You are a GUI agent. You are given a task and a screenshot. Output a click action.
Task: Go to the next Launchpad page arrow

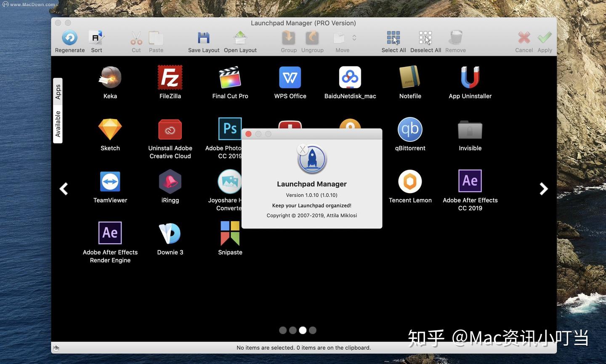pos(544,189)
